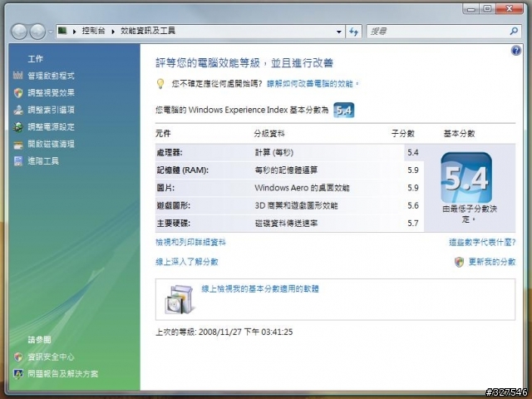The image size is (532, 399).
Task: Open 線上深入了解分數 link
Action: pyautogui.click(x=186, y=262)
